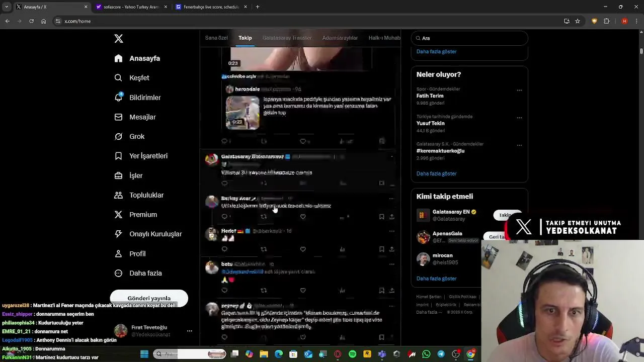Viewport: 644px width, 362px height.
Task: Open Fatih Terim trending topic
Action: click(x=430, y=96)
